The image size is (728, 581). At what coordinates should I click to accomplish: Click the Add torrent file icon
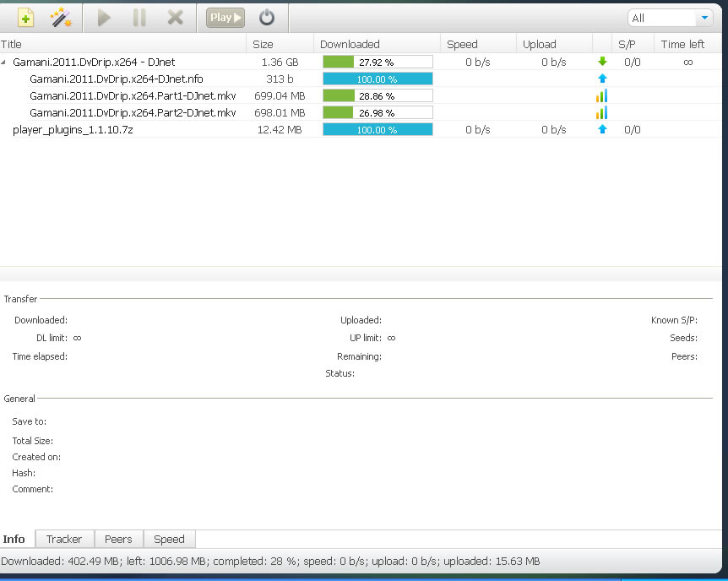[25, 18]
